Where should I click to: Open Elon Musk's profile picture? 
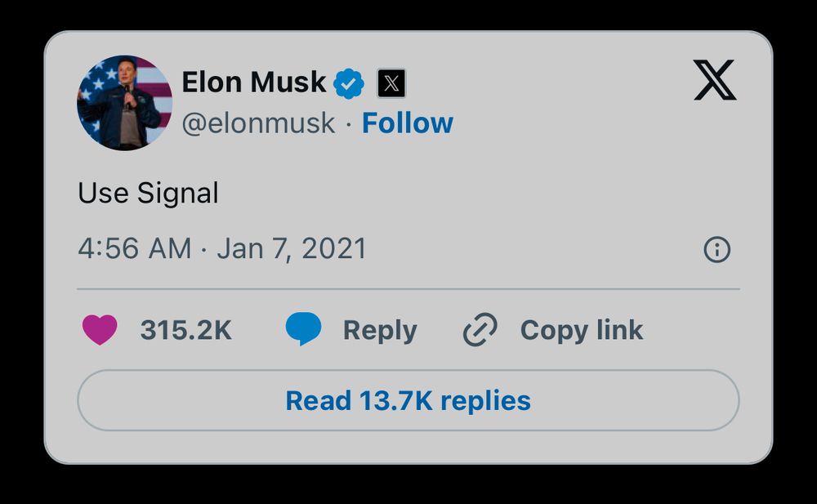[x=124, y=103]
